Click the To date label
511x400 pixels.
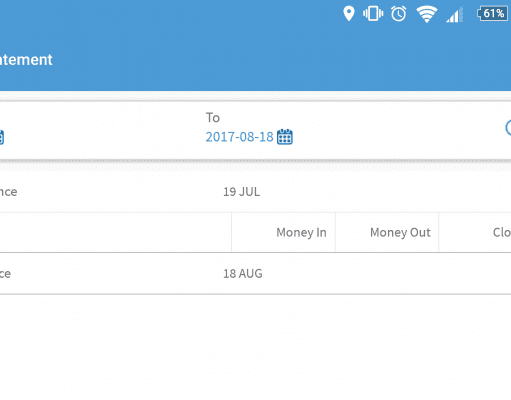pos(213,118)
